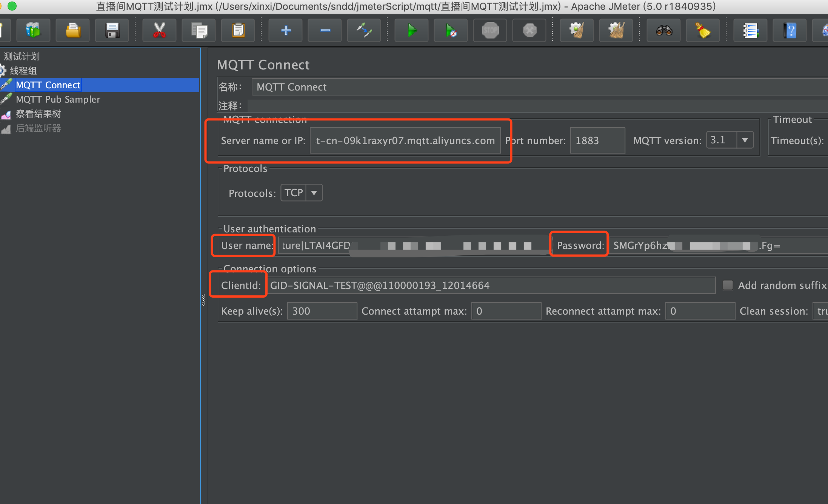Click the Help question mark icon

(x=790, y=31)
